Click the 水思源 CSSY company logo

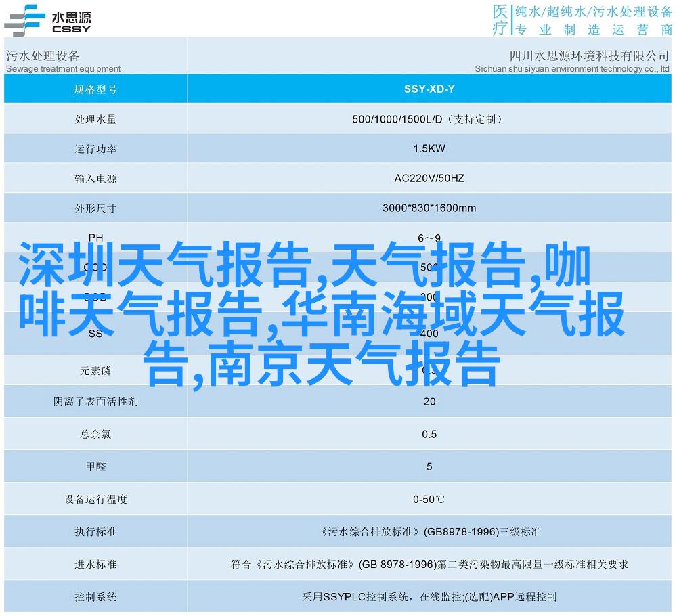coord(47,20)
